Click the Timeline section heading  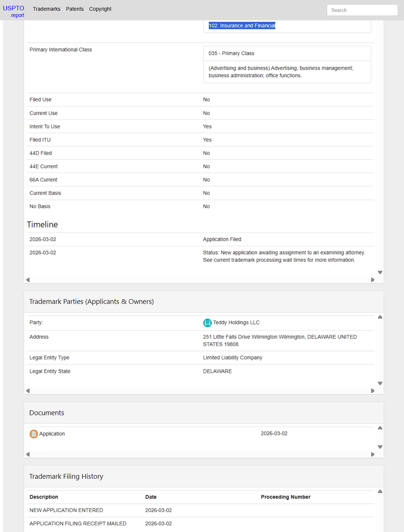43,224
